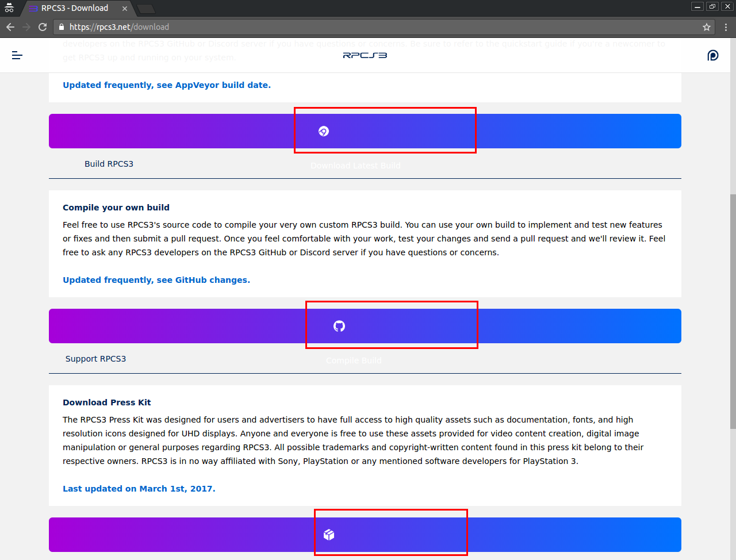Screen dimensions: 736x560
Task: Click the press kit box icon button
Action: (329, 535)
